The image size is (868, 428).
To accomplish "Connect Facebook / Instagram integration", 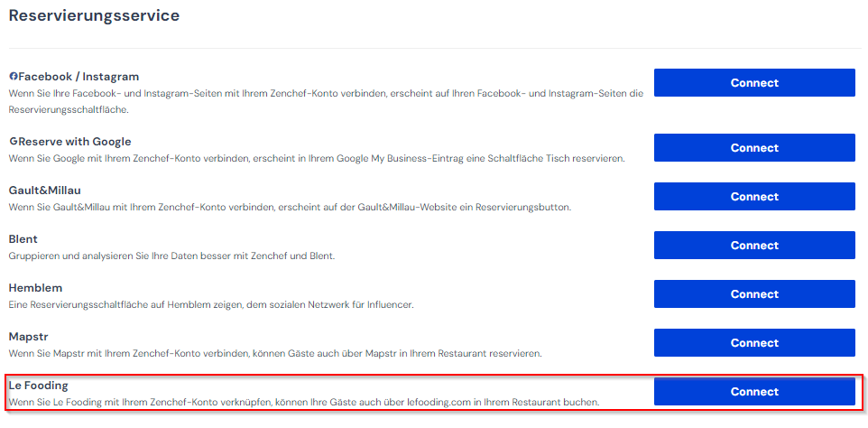I will [x=754, y=82].
